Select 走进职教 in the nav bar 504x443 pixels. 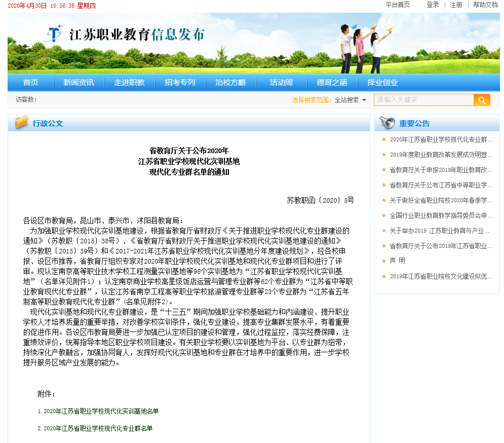click(129, 83)
